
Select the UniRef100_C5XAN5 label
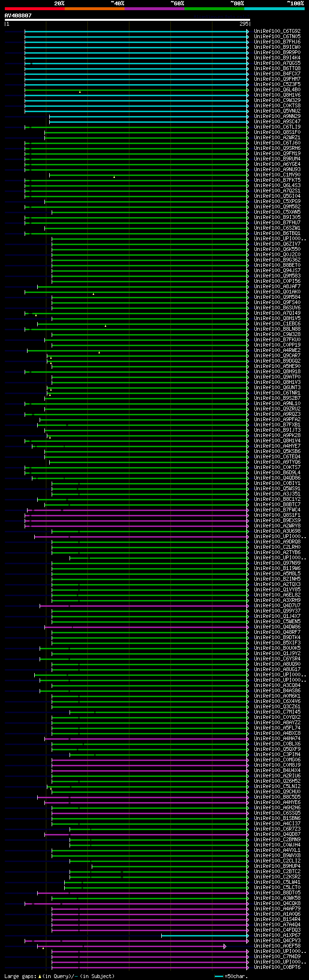pyautogui.click(x=277, y=212)
